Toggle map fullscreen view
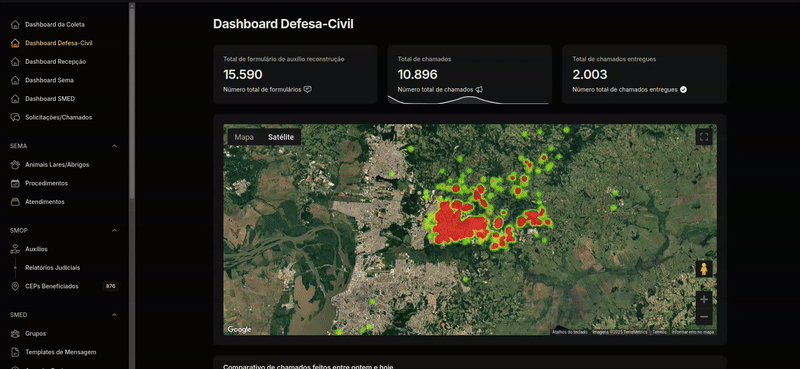 [704, 137]
